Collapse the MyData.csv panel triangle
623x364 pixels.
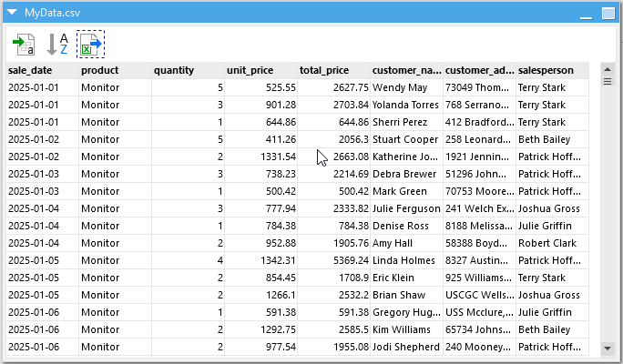tap(12, 14)
